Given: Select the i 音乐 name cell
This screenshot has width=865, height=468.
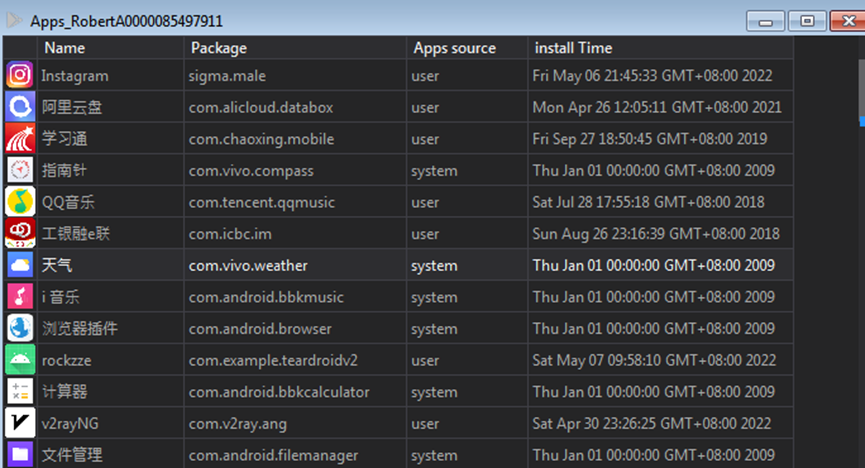Looking at the screenshot, I should [x=110, y=297].
